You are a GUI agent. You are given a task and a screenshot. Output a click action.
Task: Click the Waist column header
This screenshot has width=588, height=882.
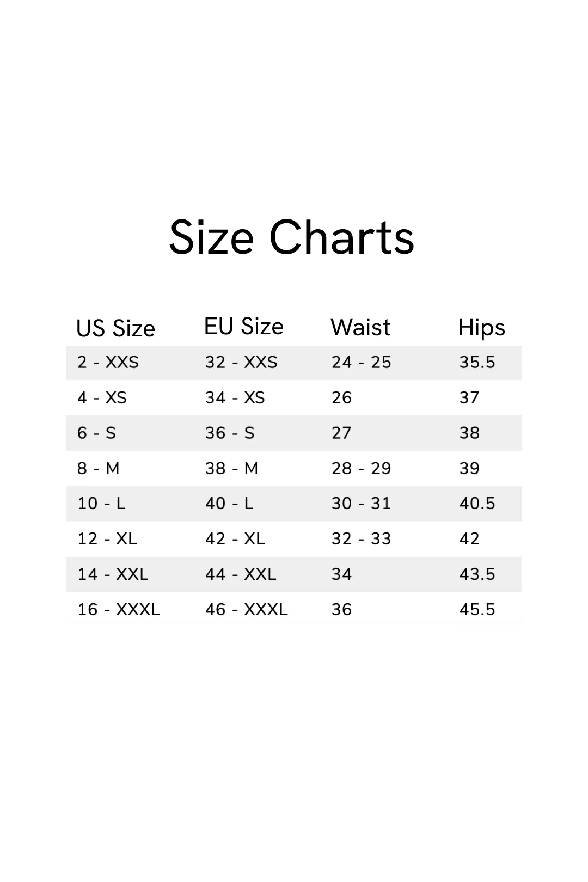360,327
